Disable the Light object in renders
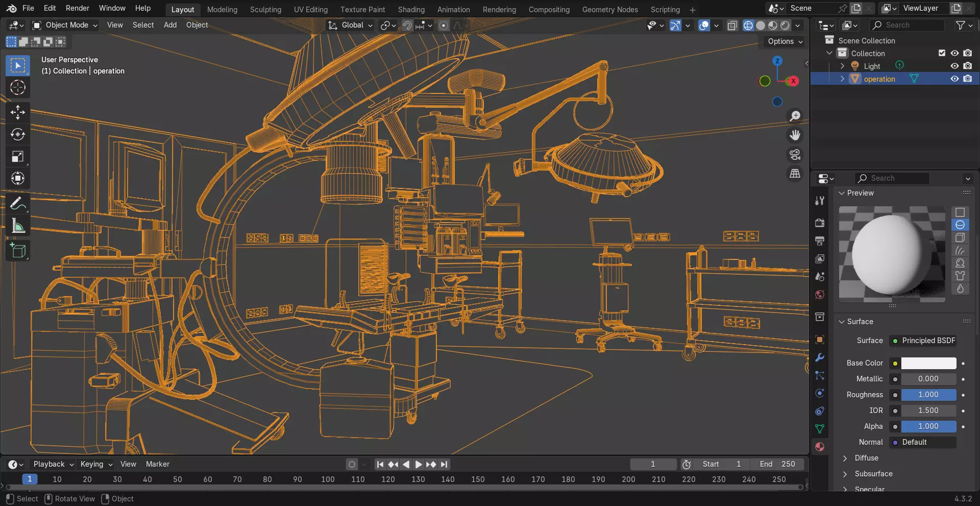The height and width of the screenshot is (506, 980). click(x=967, y=66)
